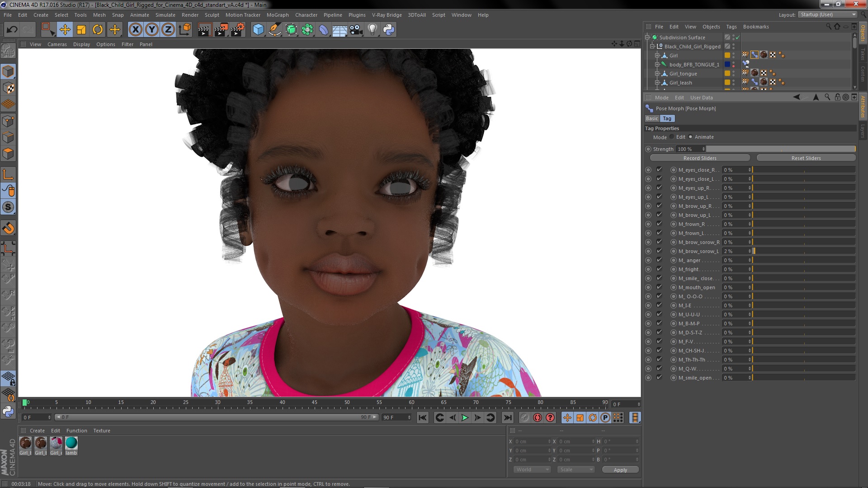The height and width of the screenshot is (488, 868).
Task: Open the Character menu
Action: tap(306, 15)
